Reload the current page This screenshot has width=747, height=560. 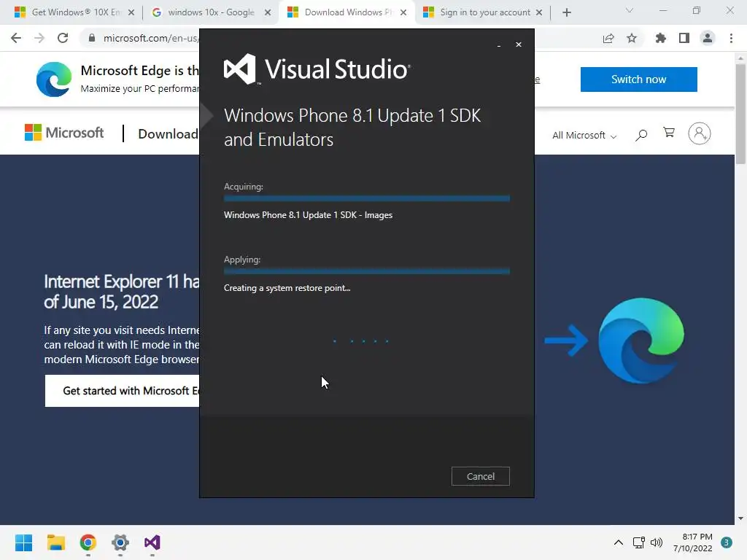pyautogui.click(x=63, y=38)
